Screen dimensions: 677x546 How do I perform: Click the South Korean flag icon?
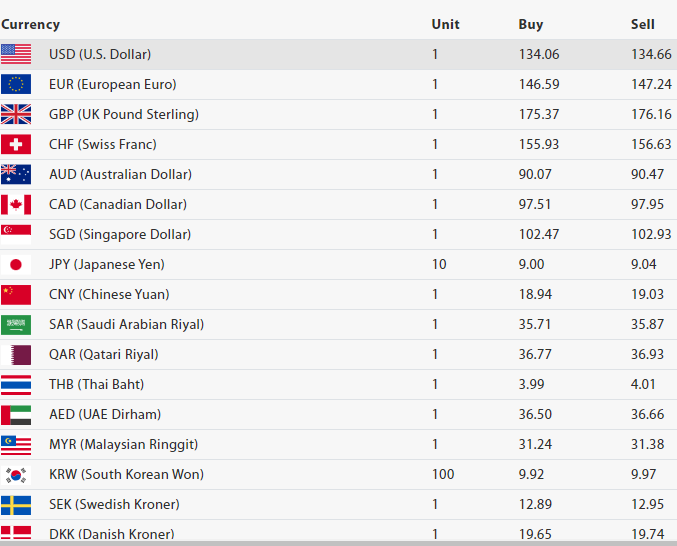tap(16, 474)
